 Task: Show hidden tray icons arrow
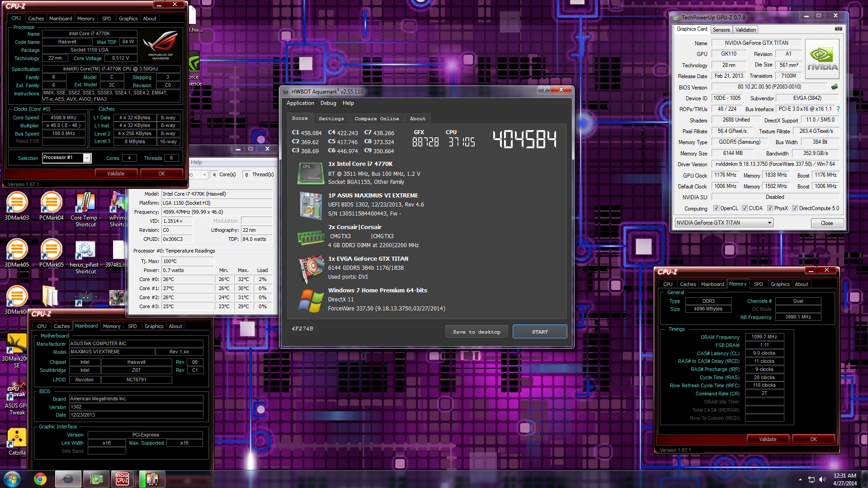pyautogui.click(x=800, y=479)
